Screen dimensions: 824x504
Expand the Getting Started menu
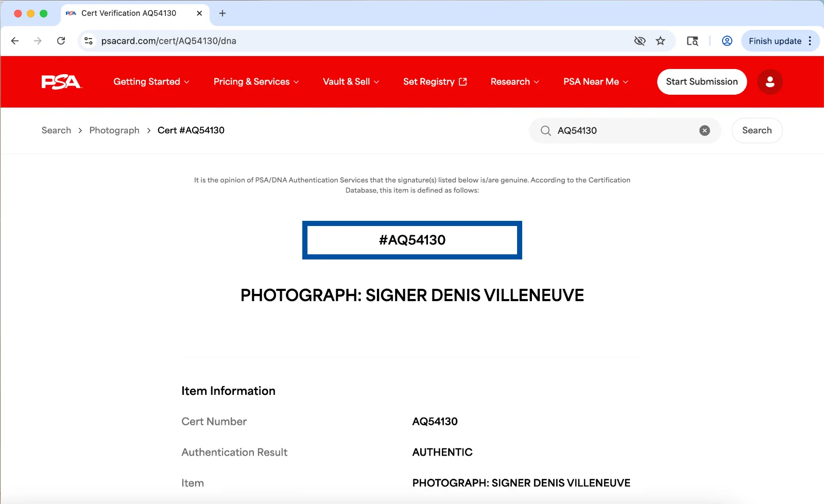pyautogui.click(x=151, y=82)
